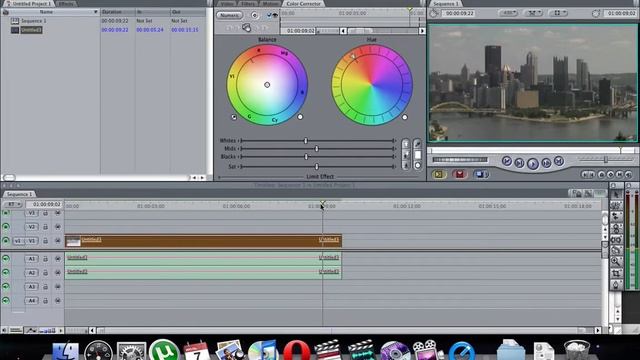Click the Auto Contrast button
Viewport: 640px width, 360px height.
(x=405, y=155)
